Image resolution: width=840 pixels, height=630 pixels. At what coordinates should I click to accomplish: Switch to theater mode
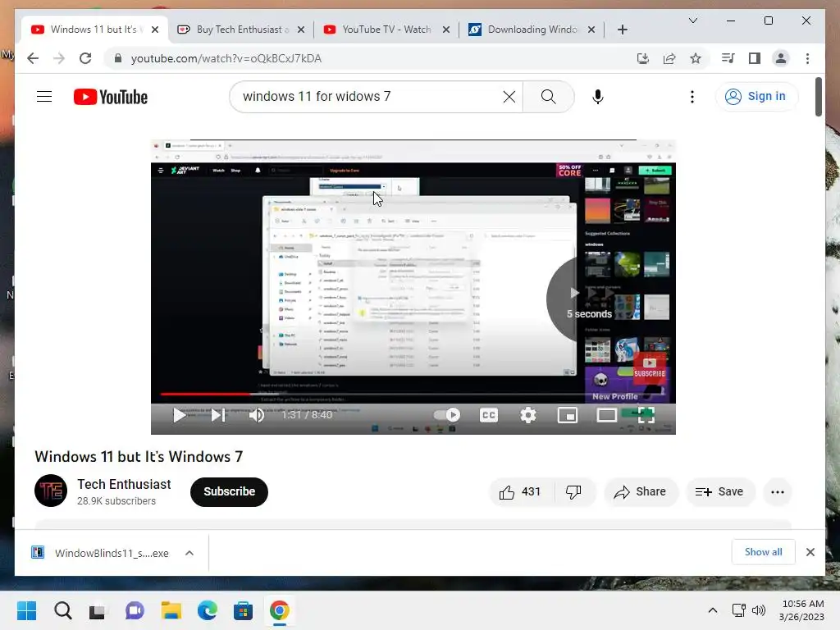606,415
